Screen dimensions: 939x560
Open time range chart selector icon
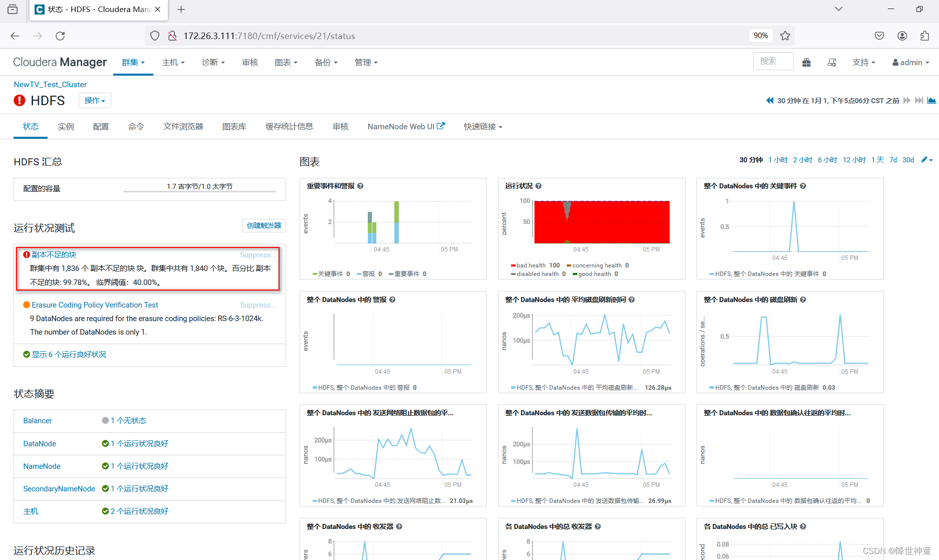[931, 100]
